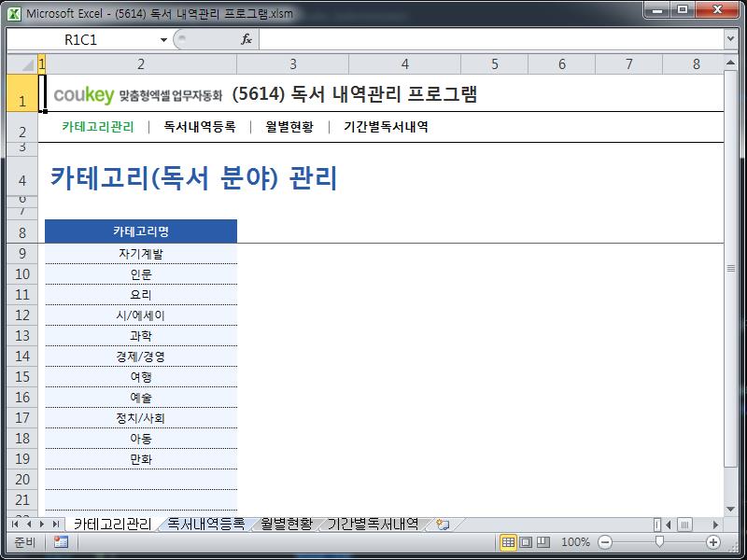Screen dimensions: 747x560
Task: Select row header 12
Action: tap(22, 315)
